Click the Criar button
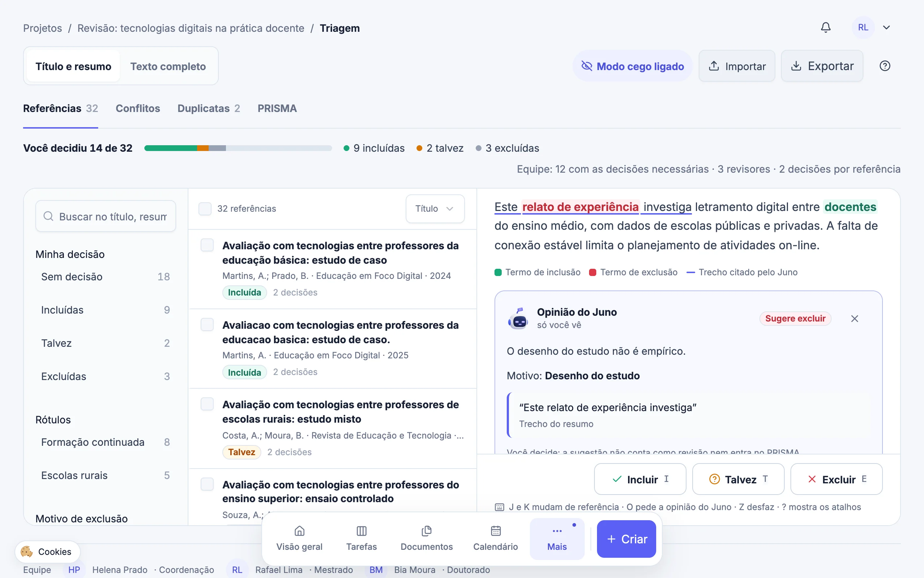 627,539
